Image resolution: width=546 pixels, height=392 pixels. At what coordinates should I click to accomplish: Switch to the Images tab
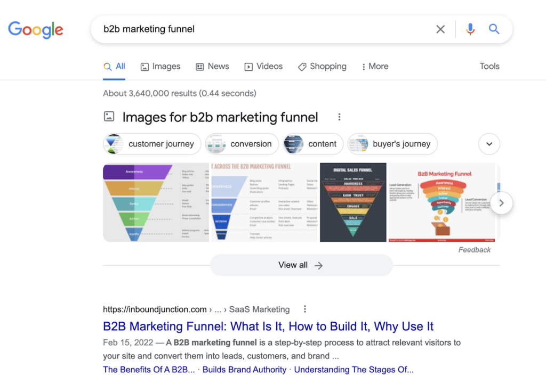tap(160, 67)
